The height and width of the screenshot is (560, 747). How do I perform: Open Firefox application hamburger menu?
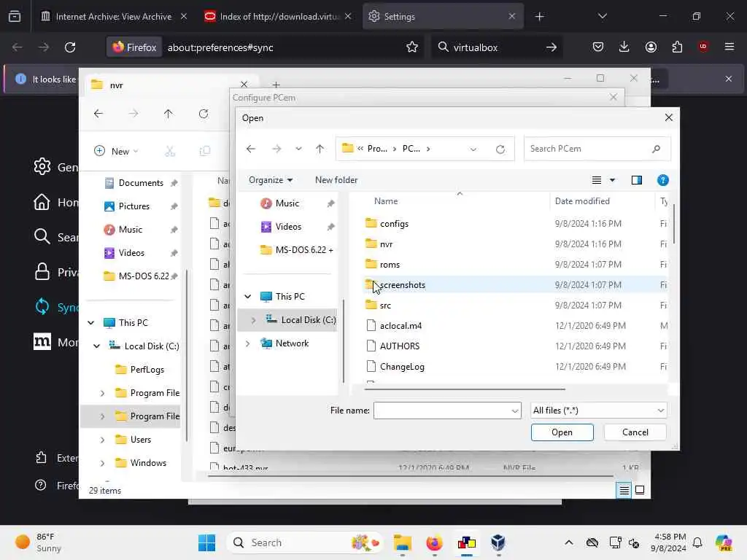[729, 47]
